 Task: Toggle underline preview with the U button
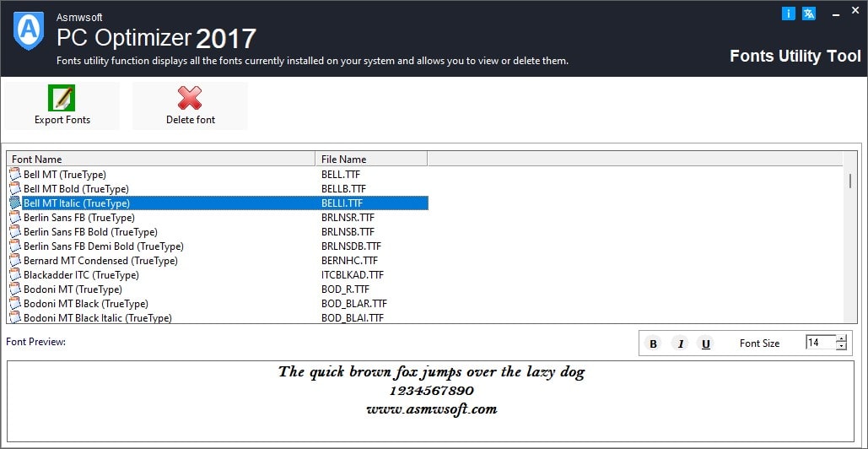706,344
